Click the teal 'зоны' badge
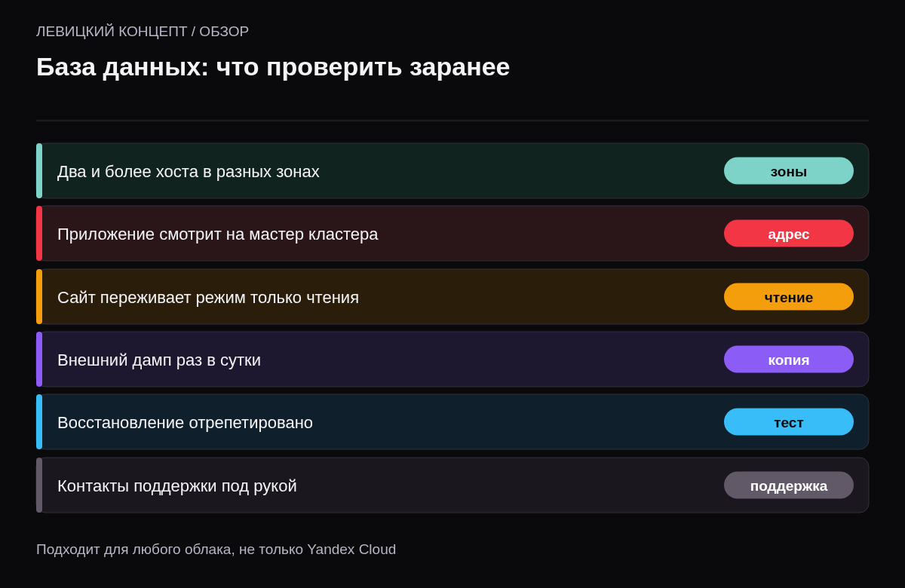This screenshot has width=905, height=588. click(x=789, y=171)
